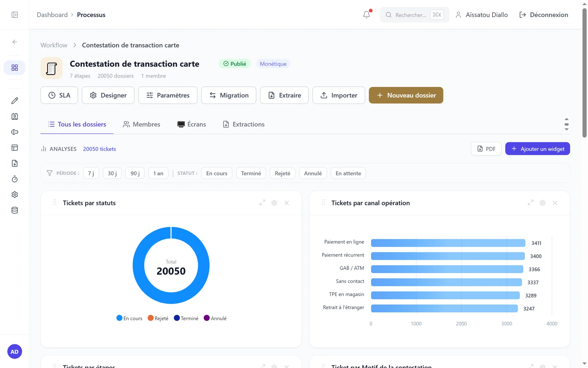The image size is (588, 368).
Task: Open the file download icon in sidebar
Action: (15, 163)
